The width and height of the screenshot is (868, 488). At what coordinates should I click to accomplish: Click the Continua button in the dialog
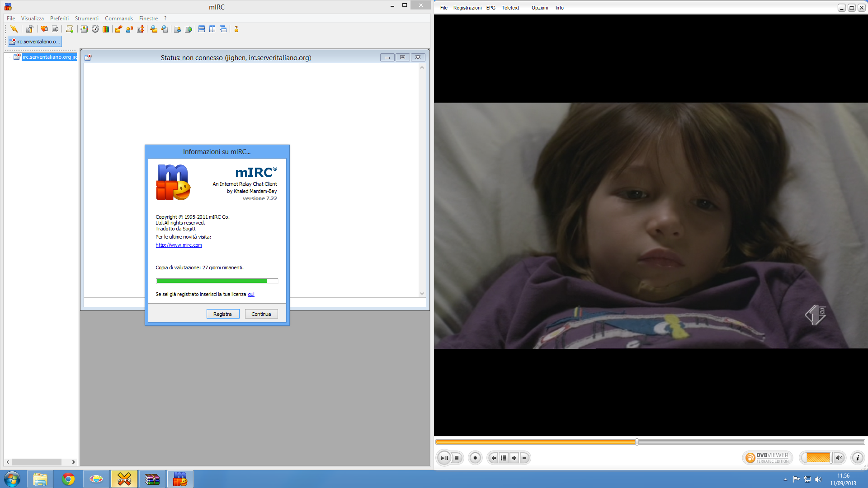tap(261, 314)
